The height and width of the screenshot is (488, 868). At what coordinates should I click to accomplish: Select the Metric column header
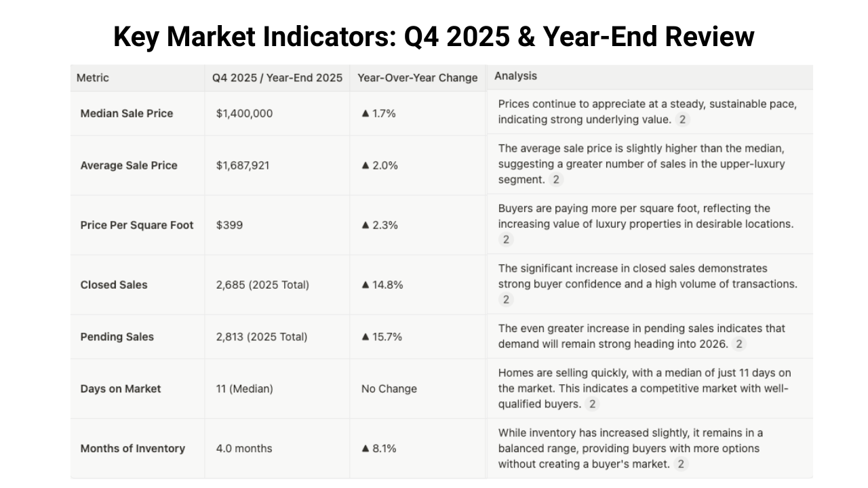click(x=93, y=78)
